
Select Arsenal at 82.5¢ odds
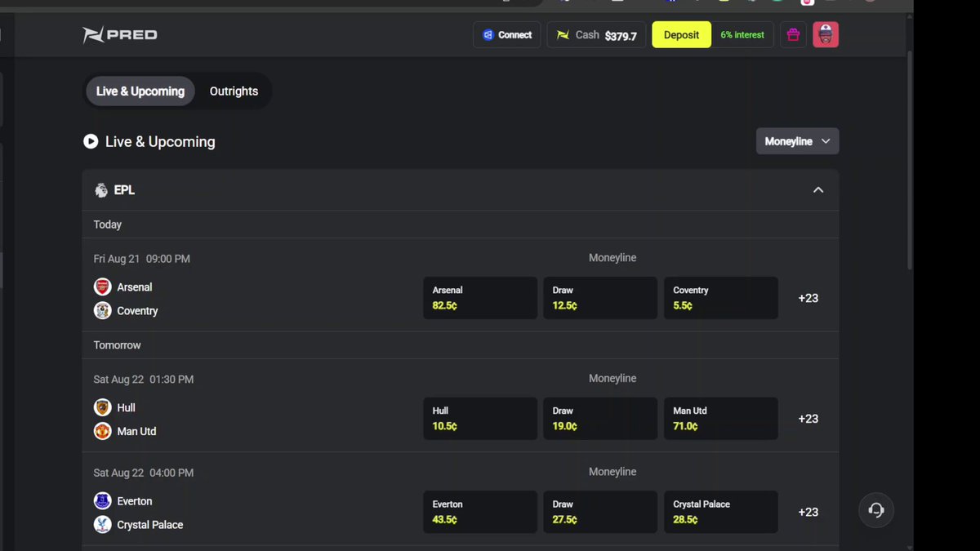pyautogui.click(x=480, y=298)
